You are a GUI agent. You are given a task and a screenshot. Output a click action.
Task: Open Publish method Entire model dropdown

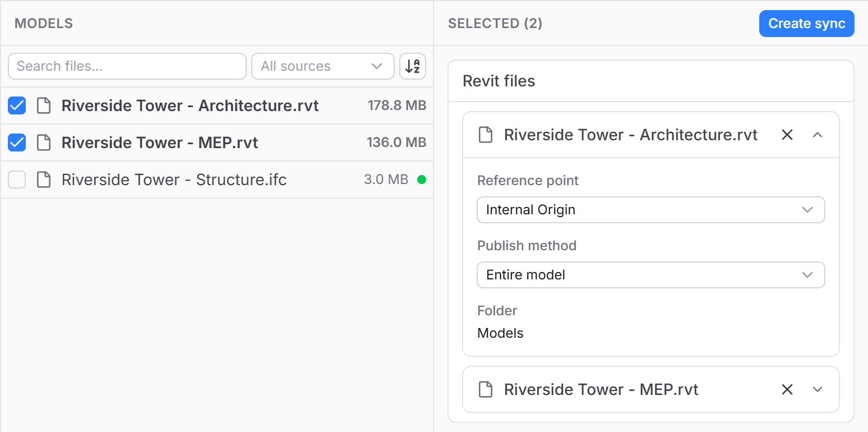point(651,275)
